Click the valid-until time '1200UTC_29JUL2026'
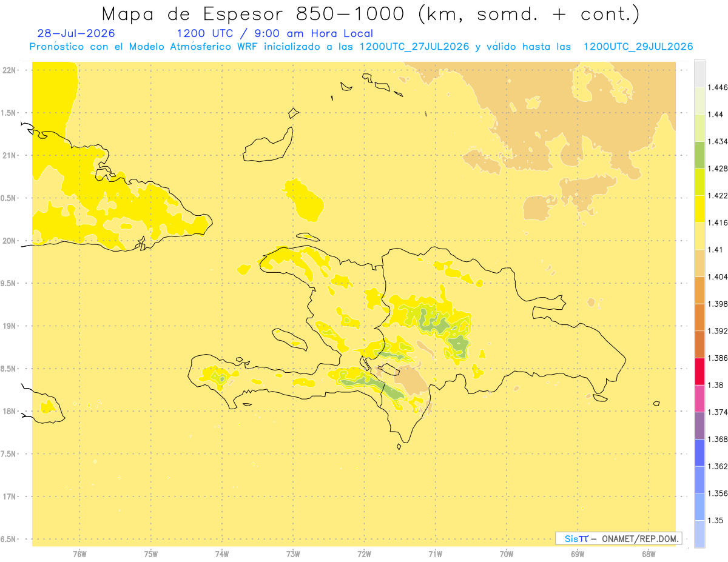Viewport: 728px width, 562px height. pos(638,47)
